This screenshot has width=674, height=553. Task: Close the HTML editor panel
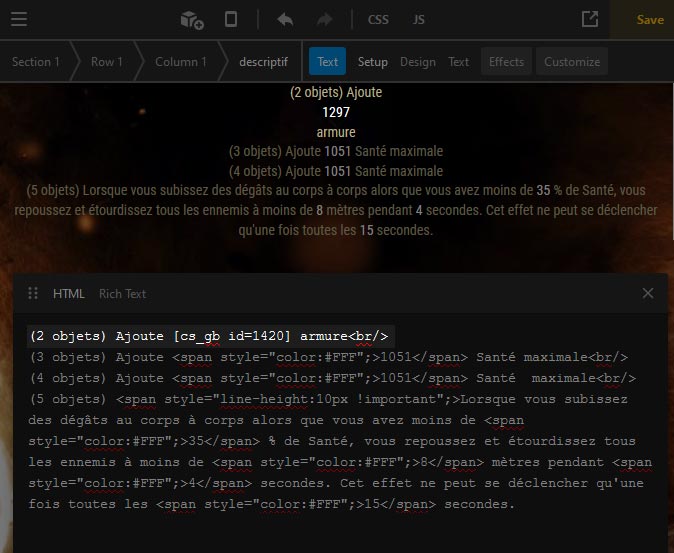click(x=648, y=293)
